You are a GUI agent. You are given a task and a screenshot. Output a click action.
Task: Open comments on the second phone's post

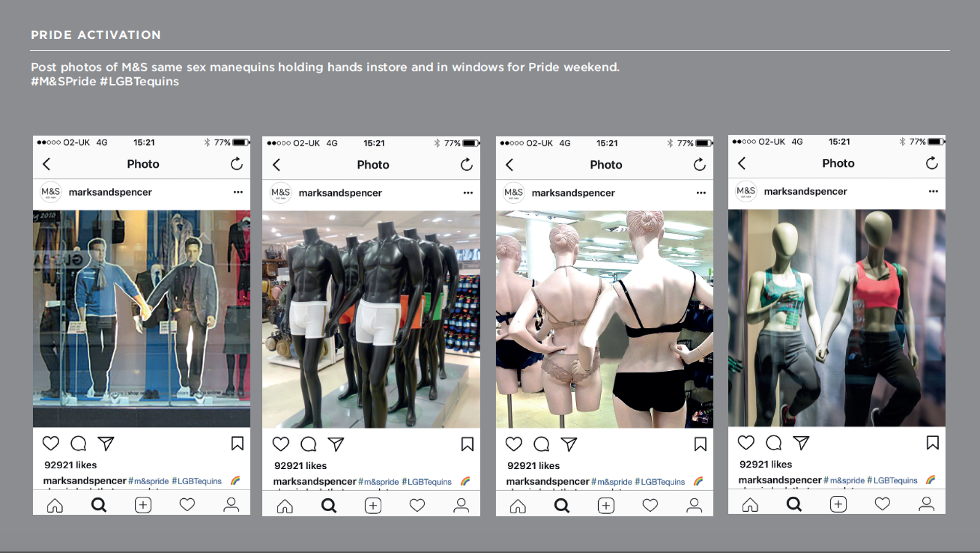308,444
